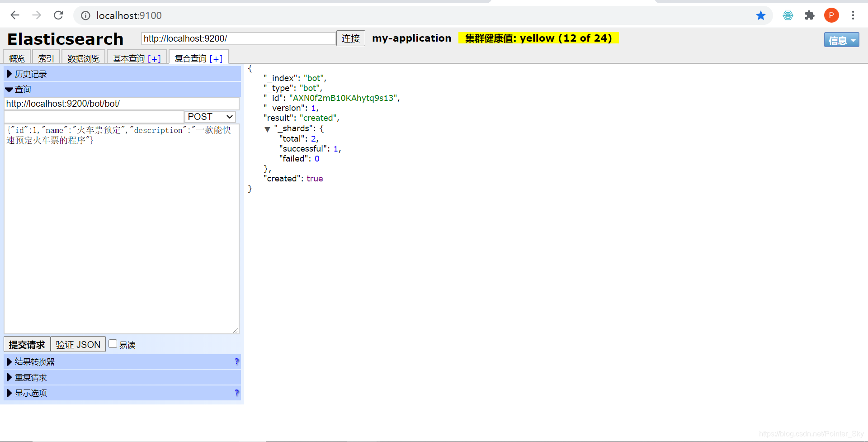868x442 pixels.
Task: Submit the request with 提交请求
Action: (27, 344)
